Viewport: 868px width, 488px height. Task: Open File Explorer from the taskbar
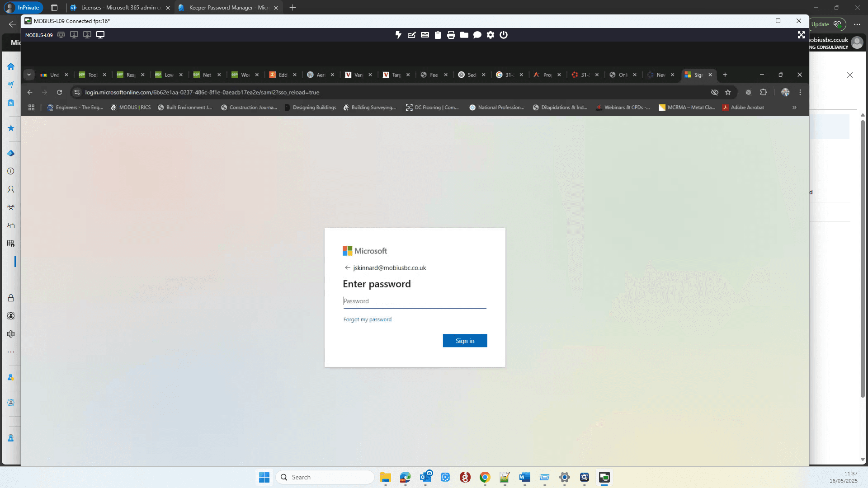coord(385,477)
